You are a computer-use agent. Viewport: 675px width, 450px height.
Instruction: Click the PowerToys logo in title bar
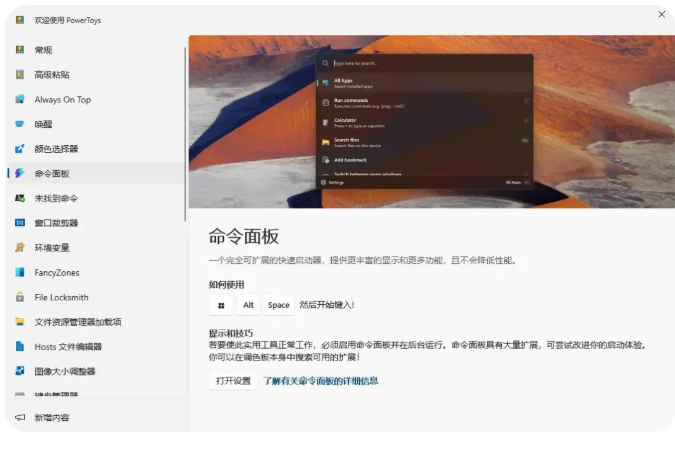coord(20,20)
